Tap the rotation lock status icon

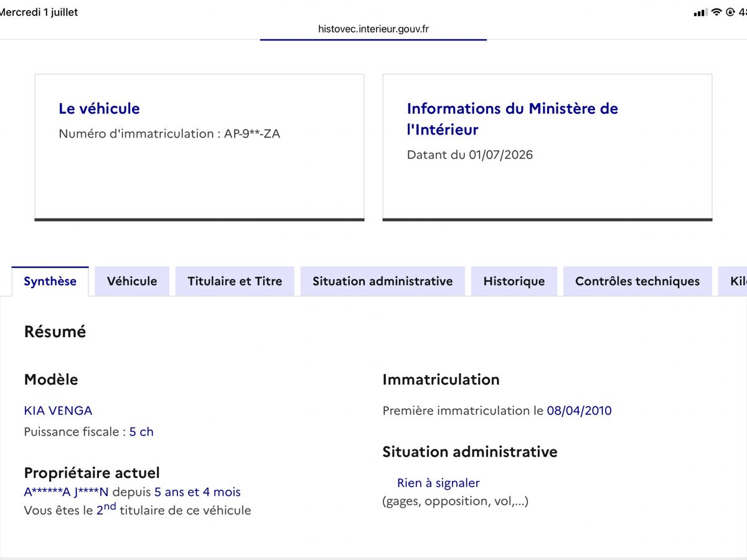(730, 12)
